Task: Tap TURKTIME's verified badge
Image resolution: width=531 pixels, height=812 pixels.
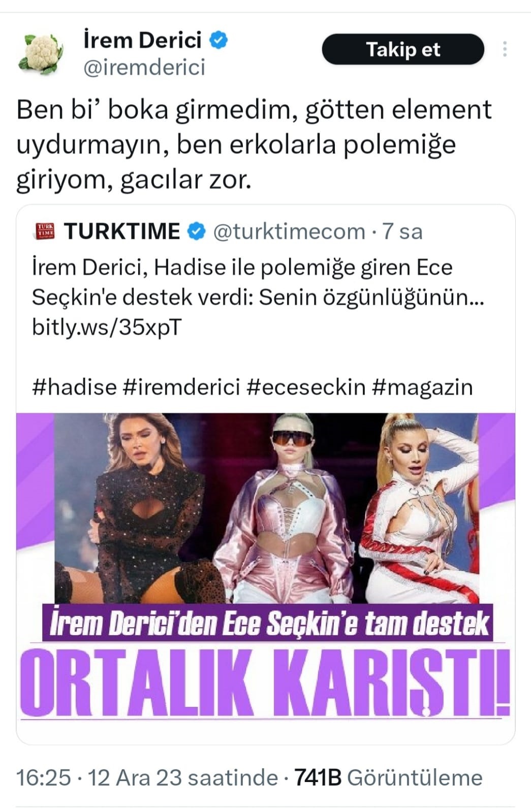Action: click(x=196, y=231)
